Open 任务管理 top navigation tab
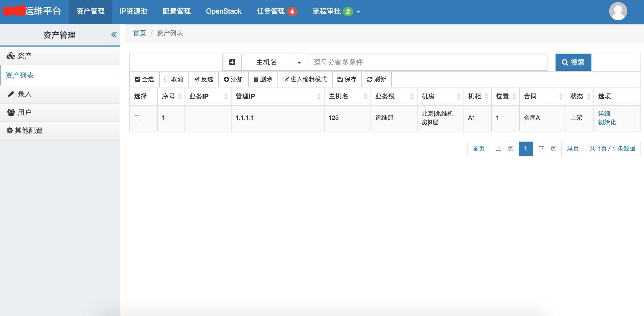This screenshot has width=644, height=316. pyautogui.click(x=277, y=11)
